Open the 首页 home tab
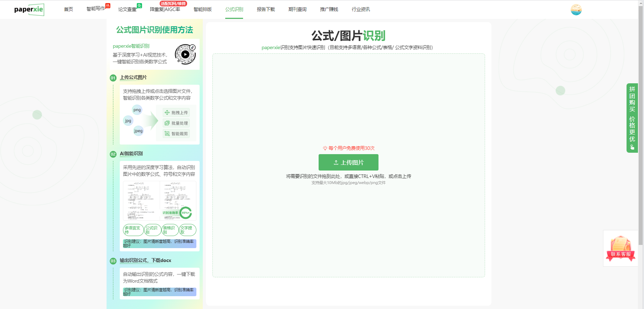Screen dimensions: 644x309 68,9
